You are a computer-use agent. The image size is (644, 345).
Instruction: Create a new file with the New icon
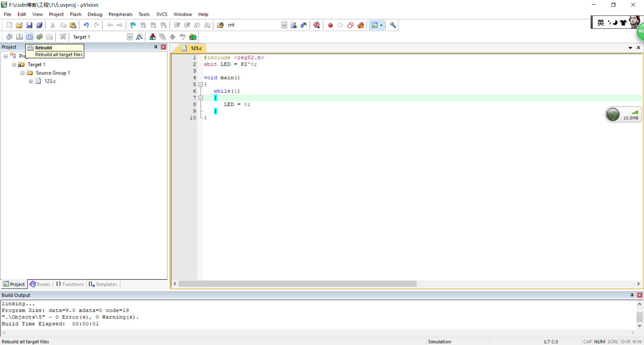tap(9, 25)
